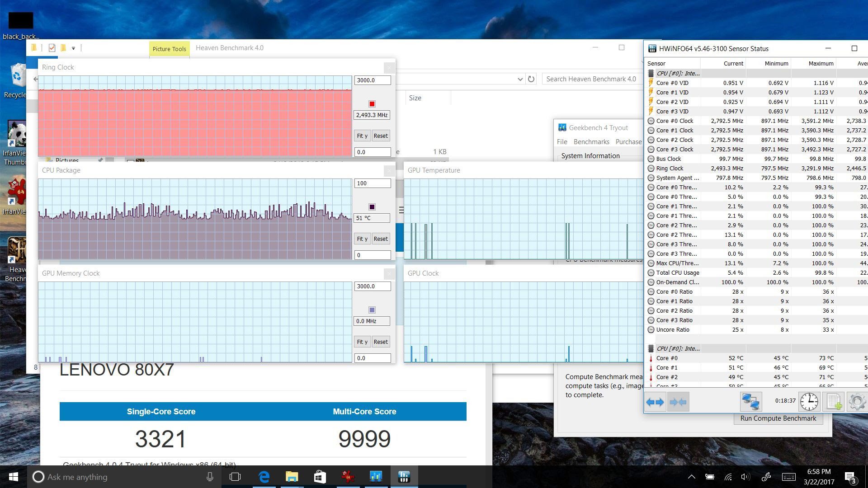868x488 pixels.
Task: Open the Geekbench File menu
Action: [x=562, y=142]
